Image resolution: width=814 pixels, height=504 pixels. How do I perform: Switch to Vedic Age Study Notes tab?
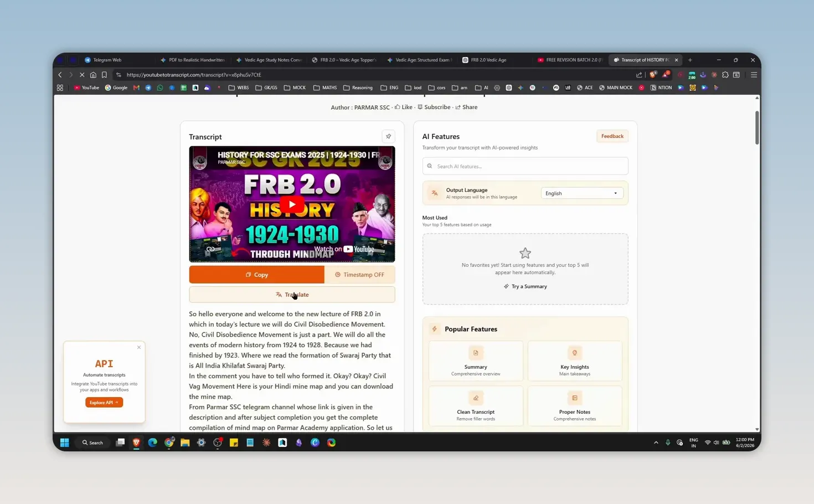[x=269, y=60]
